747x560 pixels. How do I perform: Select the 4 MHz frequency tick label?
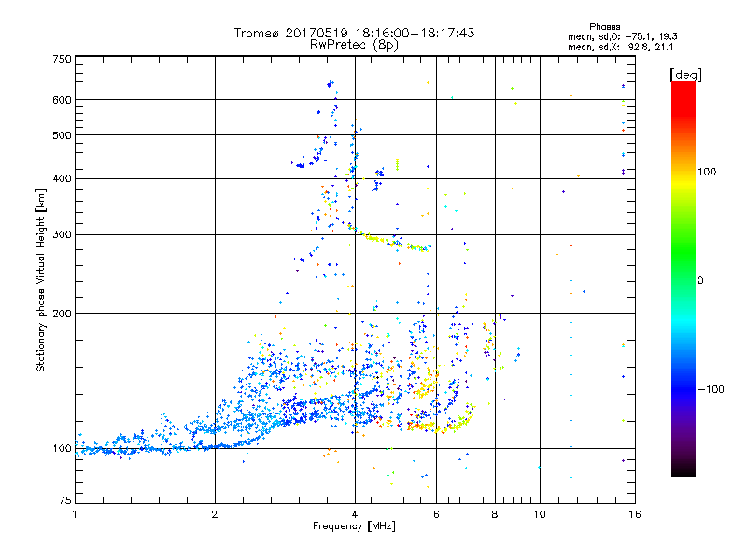[x=355, y=514]
